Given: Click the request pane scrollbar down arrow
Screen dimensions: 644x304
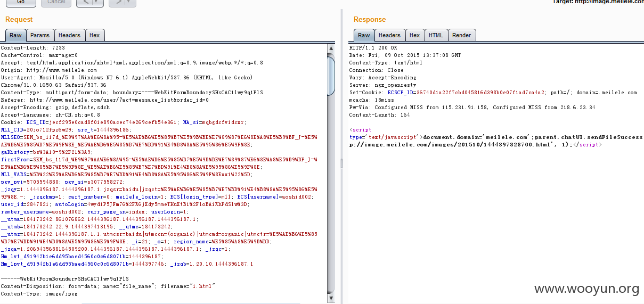Looking at the screenshot, I should [331, 299].
